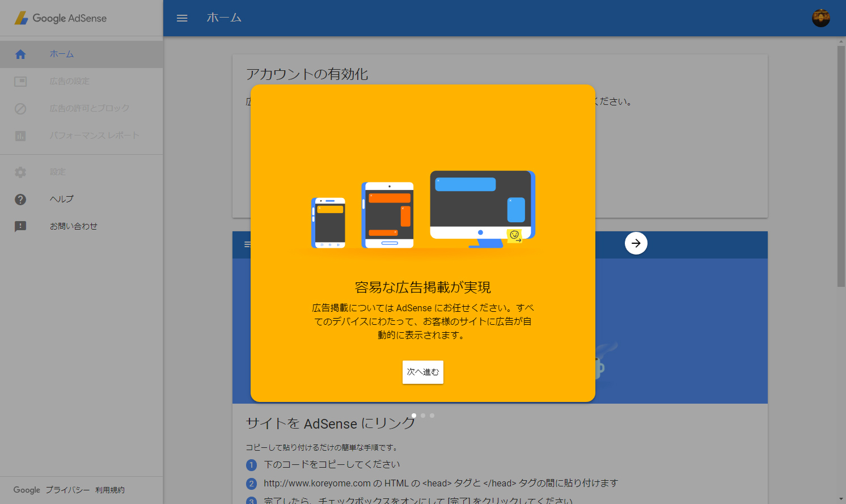Click the step 2 numbered circle
Image resolution: width=846 pixels, height=504 pixels.
pyautogui.click(x=252, y=484)
